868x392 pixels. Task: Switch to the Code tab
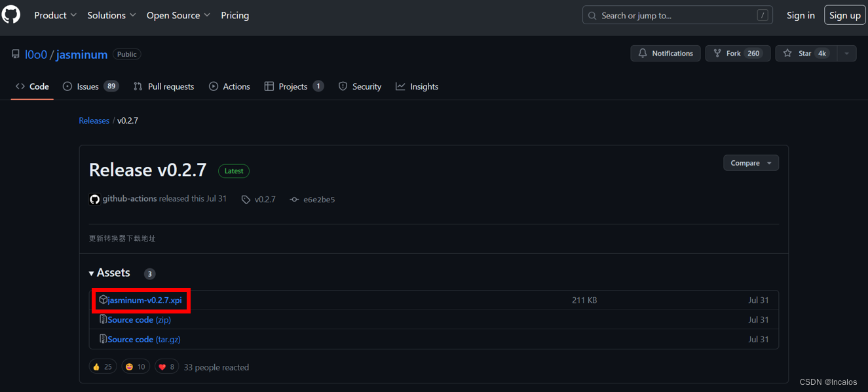[32, 86]
